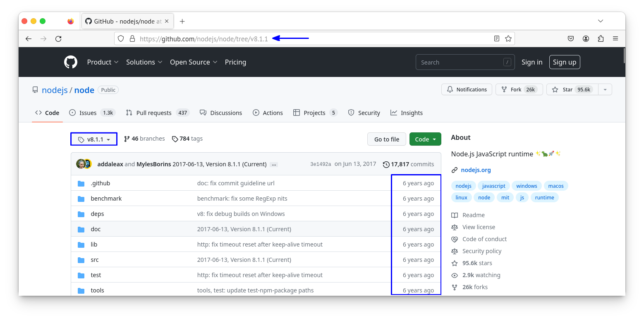644x321 pixels.
Task: Open the Security policy link
Action: click(482, 251)
